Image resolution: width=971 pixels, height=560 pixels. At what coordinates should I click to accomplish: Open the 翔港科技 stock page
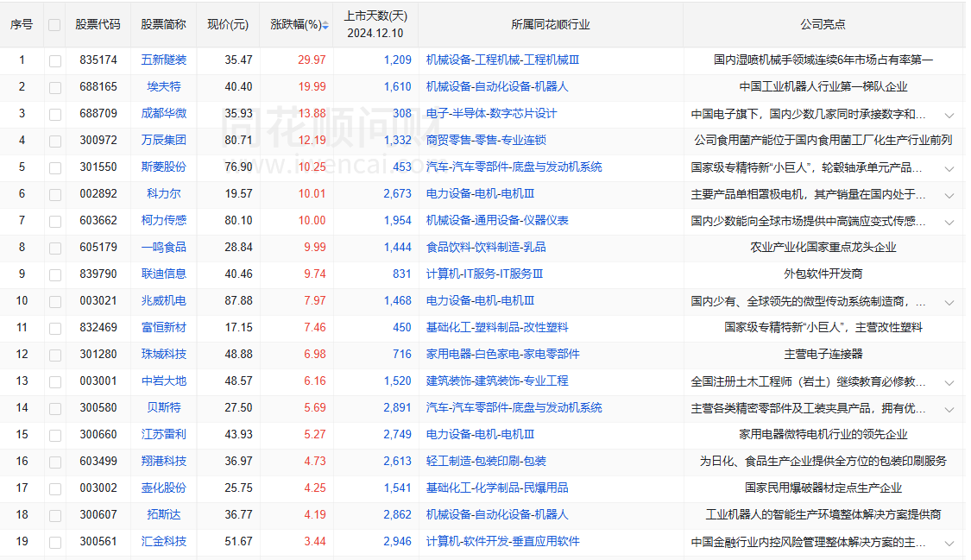click(163, 461)
